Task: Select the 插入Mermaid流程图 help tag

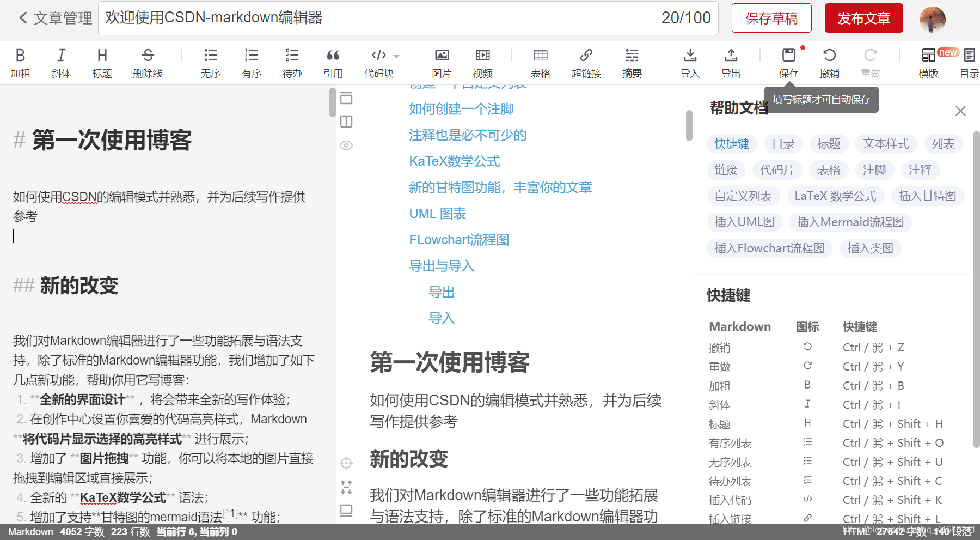Action: point(850,222)
